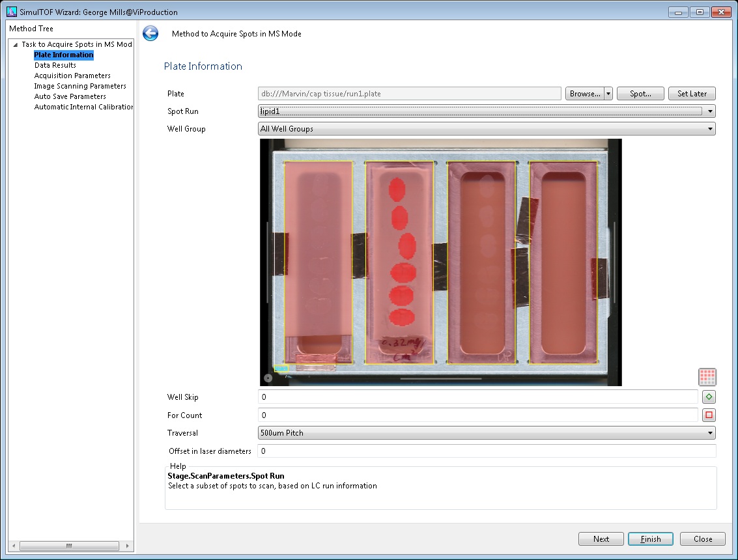The width and height of the screenshot is (738, 560).
Task: Open the Browse button dropdown arrow
Action: (608, 94)
